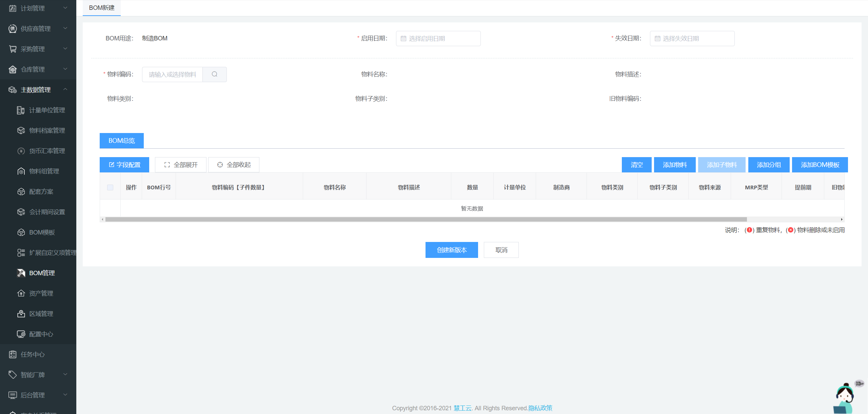Click the 区域管理 location icon
The image size is (868, 414).
[21, 314]
